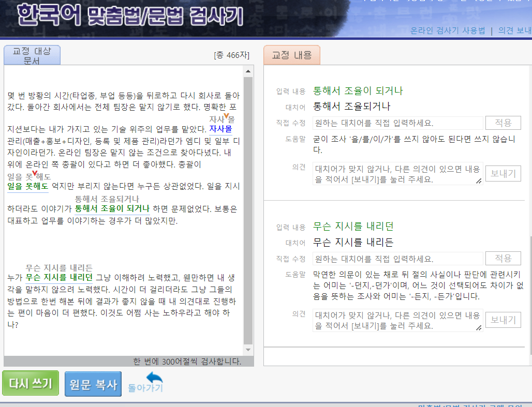Focus 직접 수정 field for 무슨 지시를 내리든
Screen dimensions: 532x407
[x=397, y=259]
